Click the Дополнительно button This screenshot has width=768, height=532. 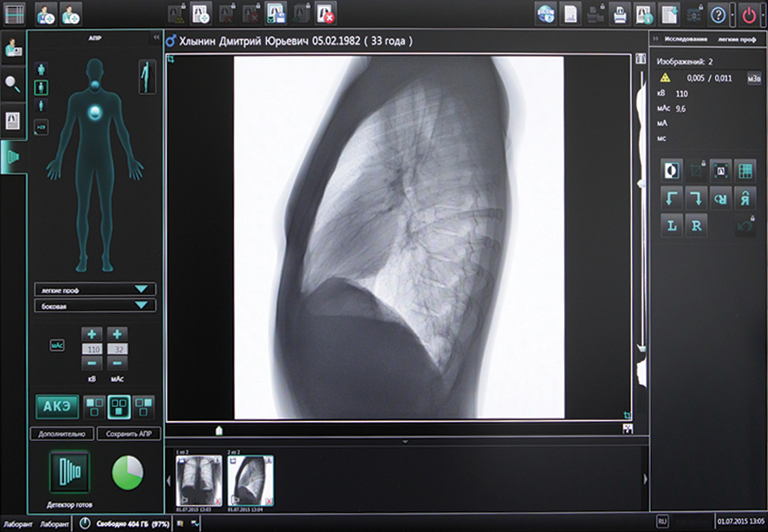[61, 434]
